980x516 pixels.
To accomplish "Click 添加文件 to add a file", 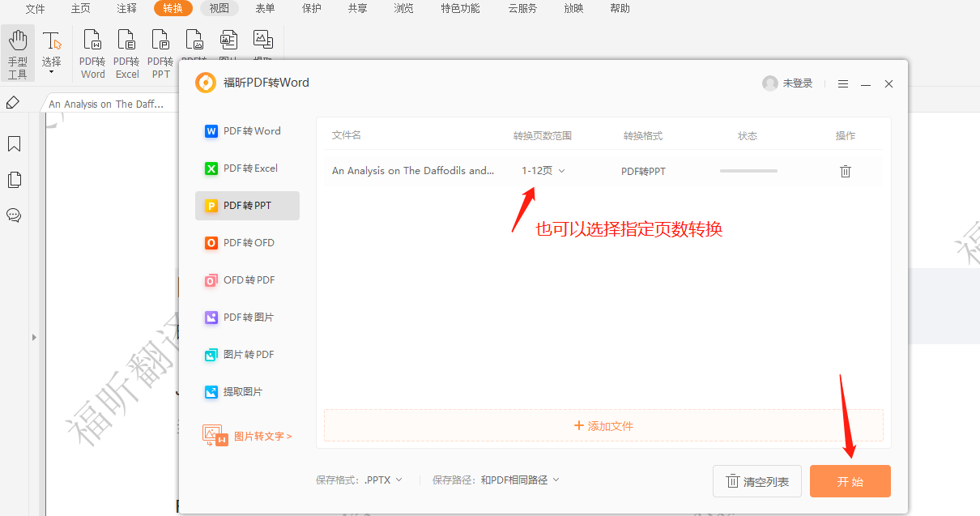I will point(603,425).
